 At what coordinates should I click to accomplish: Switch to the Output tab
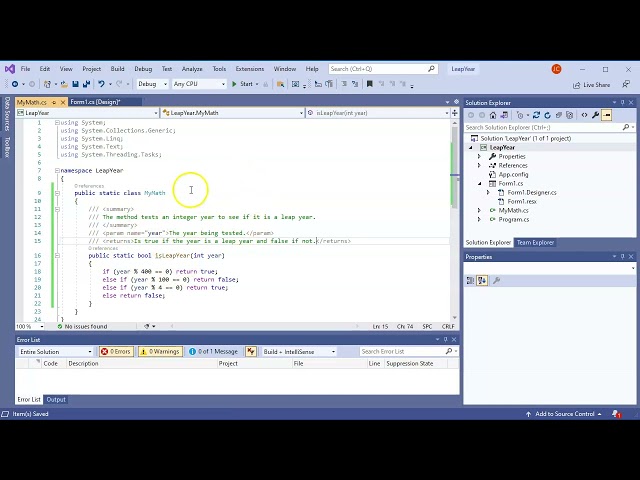point(56,400)
